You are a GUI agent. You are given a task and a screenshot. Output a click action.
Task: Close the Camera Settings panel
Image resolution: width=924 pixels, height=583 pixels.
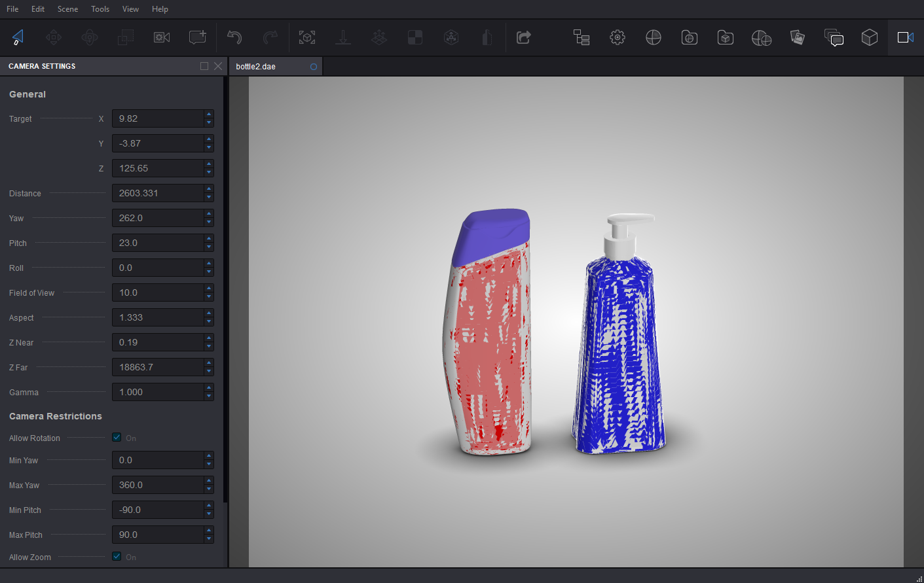[x=218, y=66]
